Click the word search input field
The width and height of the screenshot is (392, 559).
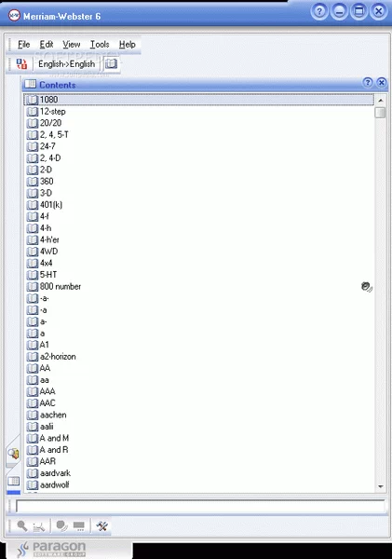[200, 506]
